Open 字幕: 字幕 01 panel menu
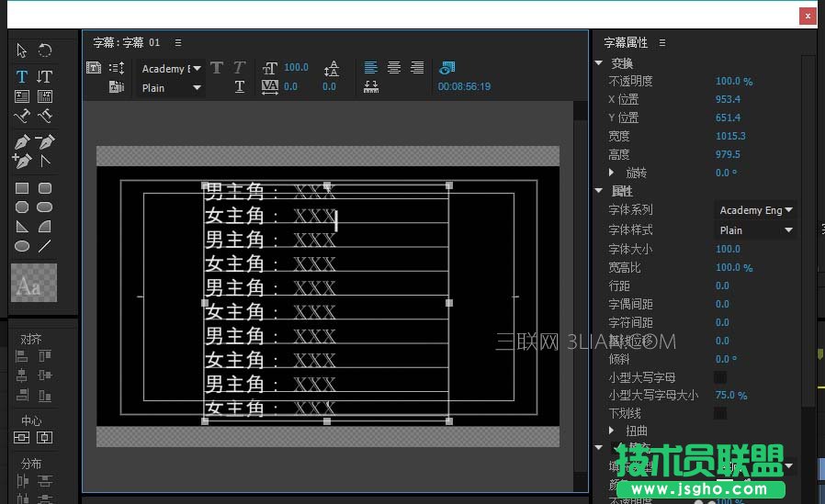The height and width of the screenshot is (504, 825). tap(178, 42)
